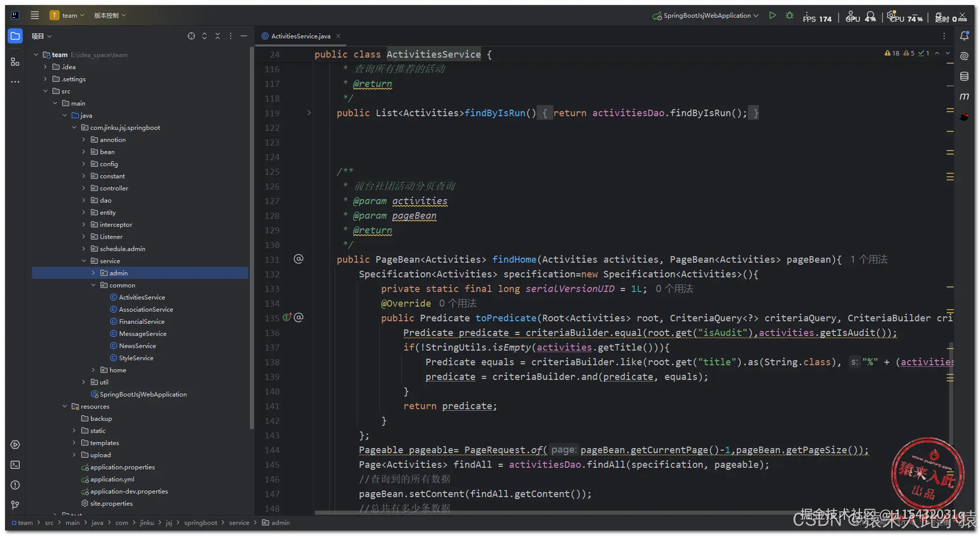Open the project view mode dropdown
The height and width of the screenshot is (536, 980).
41,36
